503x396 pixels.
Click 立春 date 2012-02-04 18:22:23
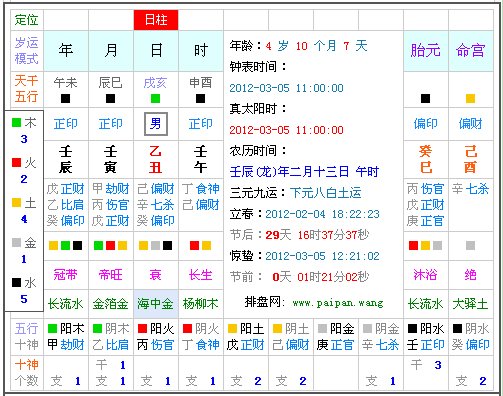tap(322, 214)
